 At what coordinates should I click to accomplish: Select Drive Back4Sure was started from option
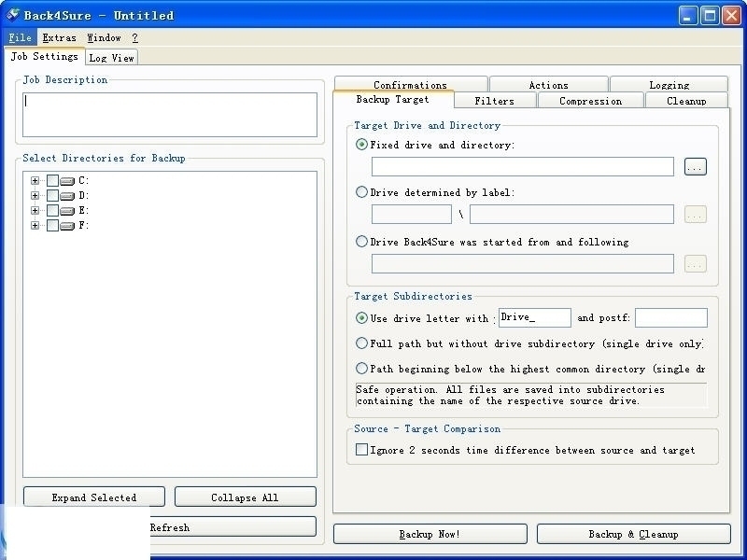coord(361,242)
